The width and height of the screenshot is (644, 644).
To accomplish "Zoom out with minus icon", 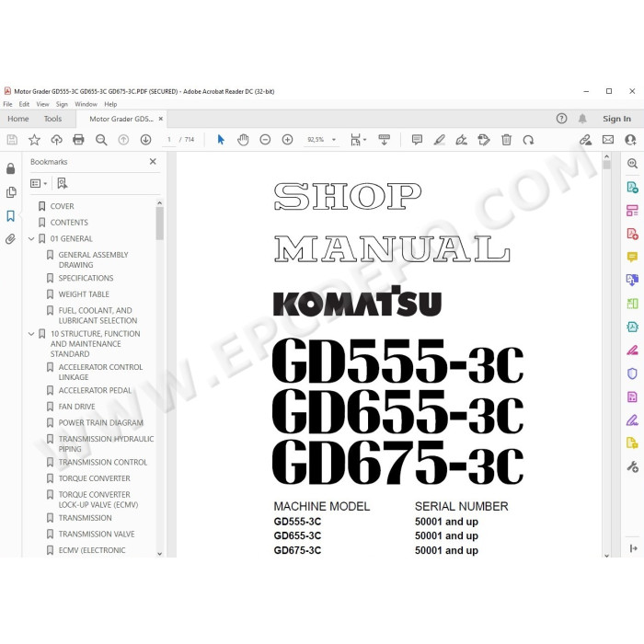I will 265,140.
